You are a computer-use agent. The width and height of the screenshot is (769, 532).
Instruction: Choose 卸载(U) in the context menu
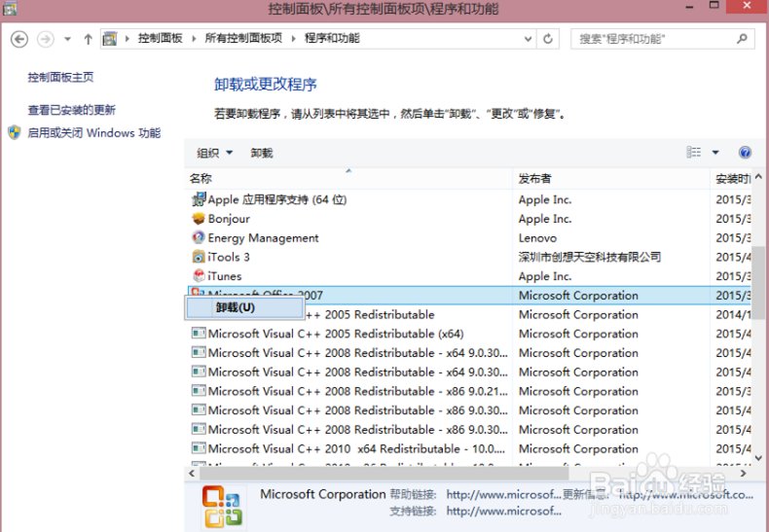(244, 307)
